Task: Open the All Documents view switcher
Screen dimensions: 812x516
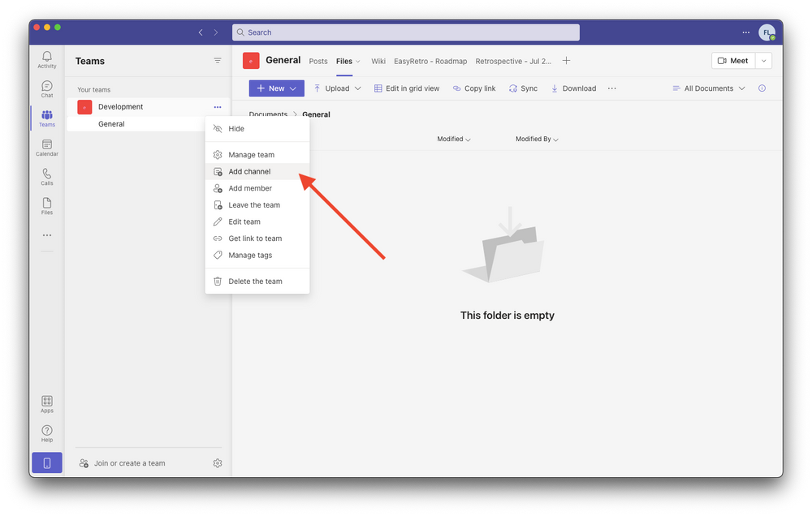Action: [708, 88]
